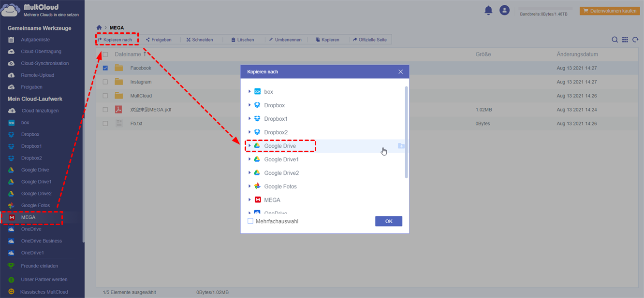The image size is (644, 298).
Task: Click Unser Partner werden link
Action: coord(44,279)
